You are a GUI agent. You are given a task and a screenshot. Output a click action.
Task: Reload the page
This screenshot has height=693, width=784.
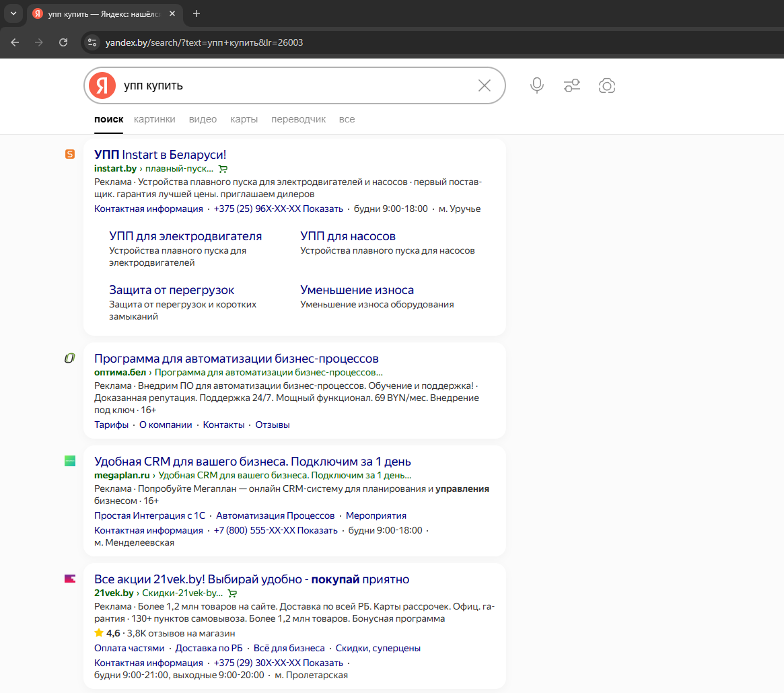[63, 42]
